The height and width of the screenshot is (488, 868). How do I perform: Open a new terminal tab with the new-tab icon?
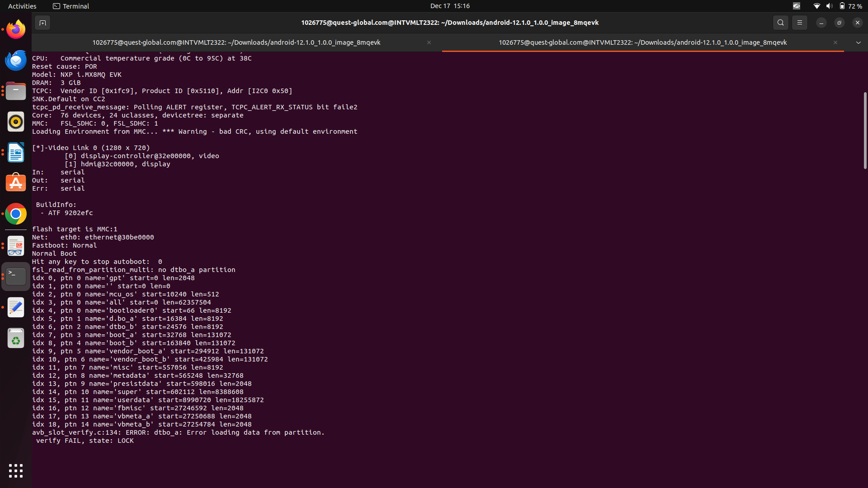42,22
